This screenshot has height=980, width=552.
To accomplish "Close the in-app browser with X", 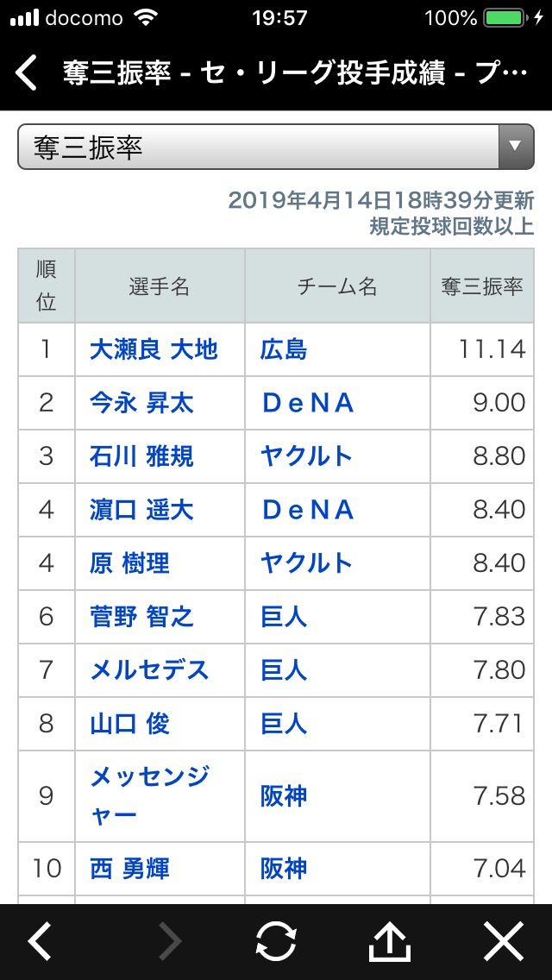I will click(504, 941).
